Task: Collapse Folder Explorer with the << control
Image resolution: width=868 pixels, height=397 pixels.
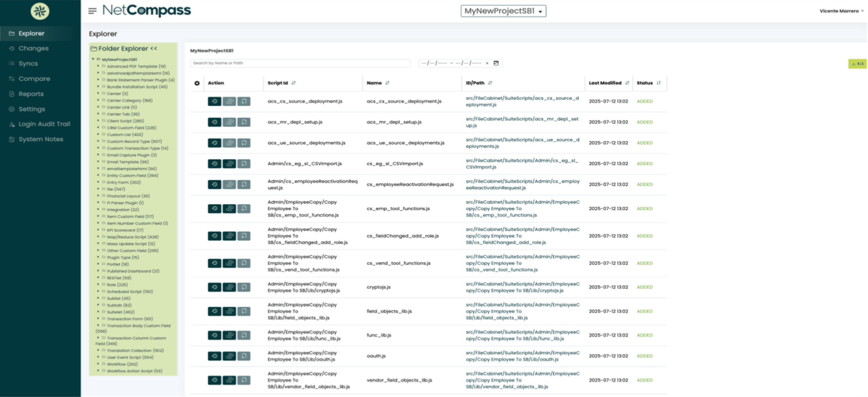Action: click(154, 48)
